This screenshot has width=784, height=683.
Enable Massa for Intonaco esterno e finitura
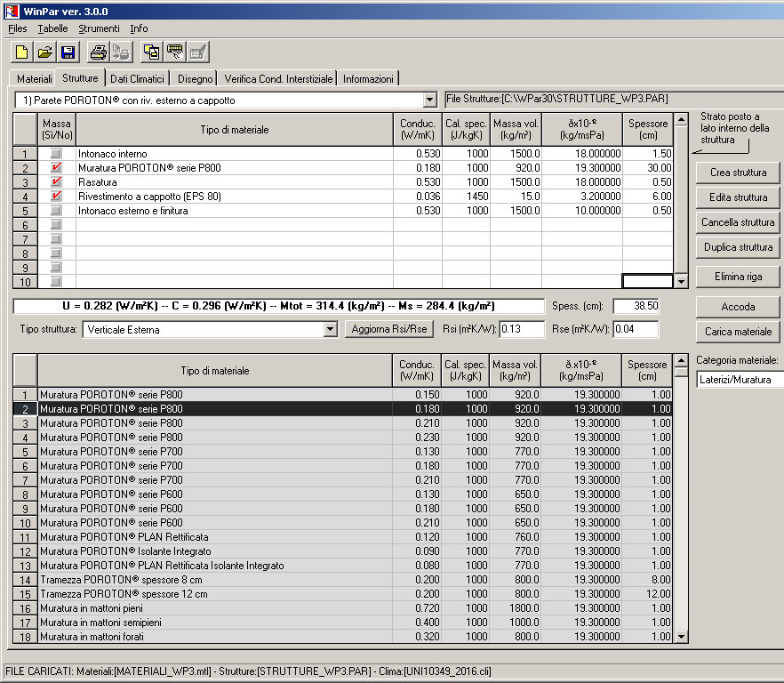(56, 211)
